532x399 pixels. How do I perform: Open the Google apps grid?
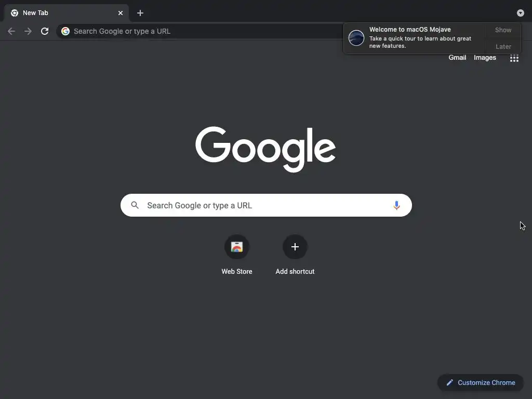pos(514,58)
